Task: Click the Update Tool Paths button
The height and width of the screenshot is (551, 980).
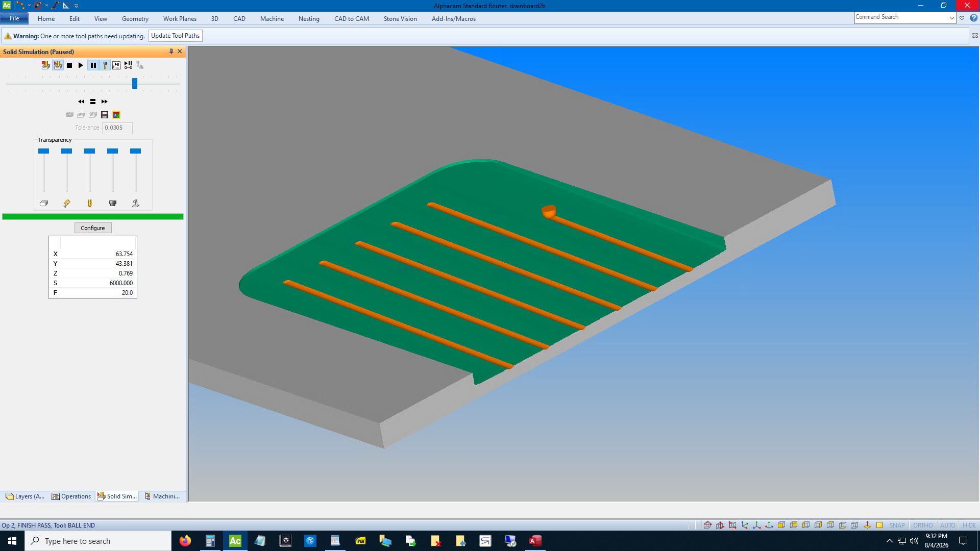Action: tap(175, 36)
